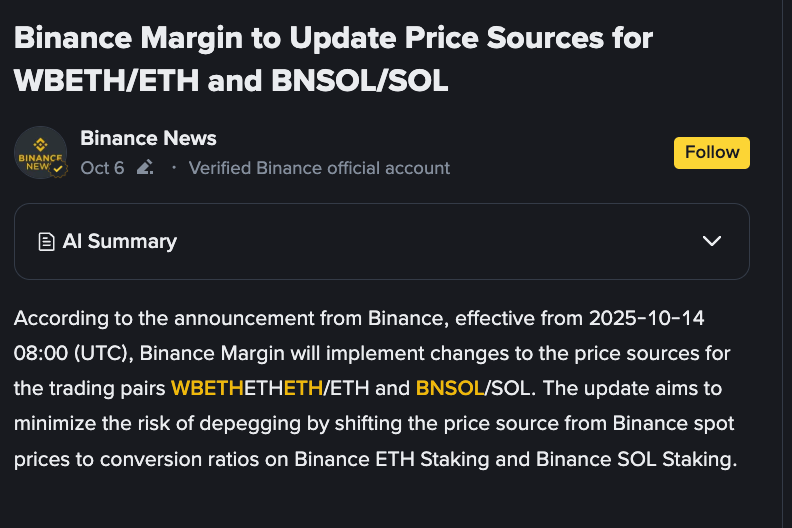
Task: Click the verified checkmark badge on avatar
Action: [x=59, y=170]
